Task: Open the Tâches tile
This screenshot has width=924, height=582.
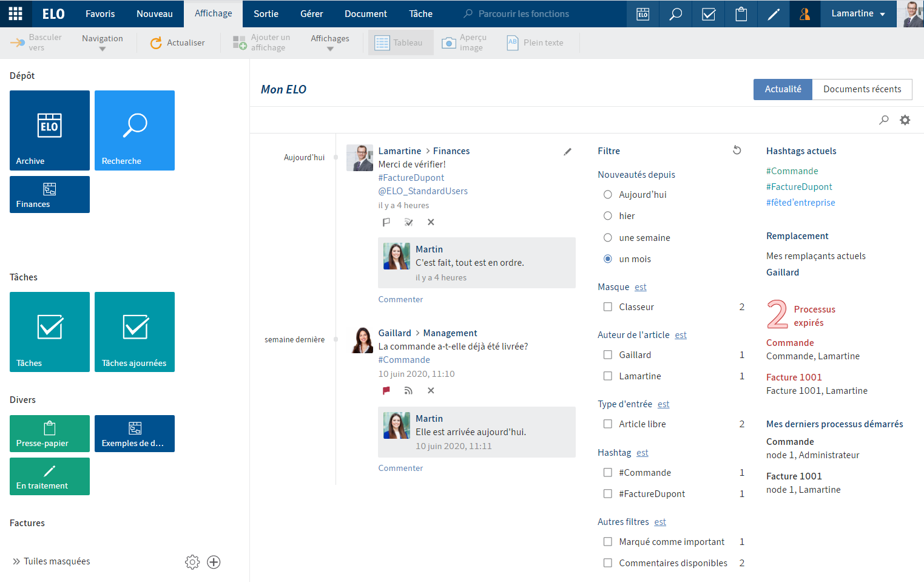Action: click(x=50, y=332)
